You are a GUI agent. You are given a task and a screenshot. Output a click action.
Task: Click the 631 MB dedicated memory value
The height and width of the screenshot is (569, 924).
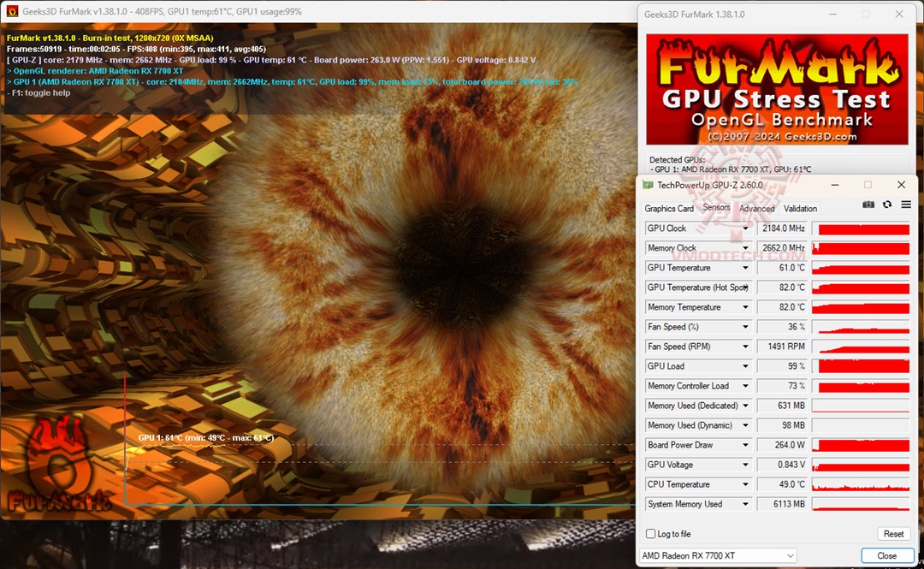[x=781, y=406]
